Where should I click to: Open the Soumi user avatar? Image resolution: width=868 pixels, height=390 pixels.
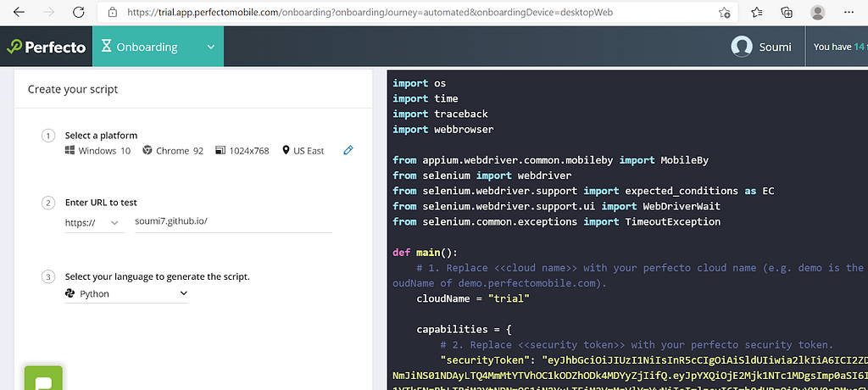[742, 47]
